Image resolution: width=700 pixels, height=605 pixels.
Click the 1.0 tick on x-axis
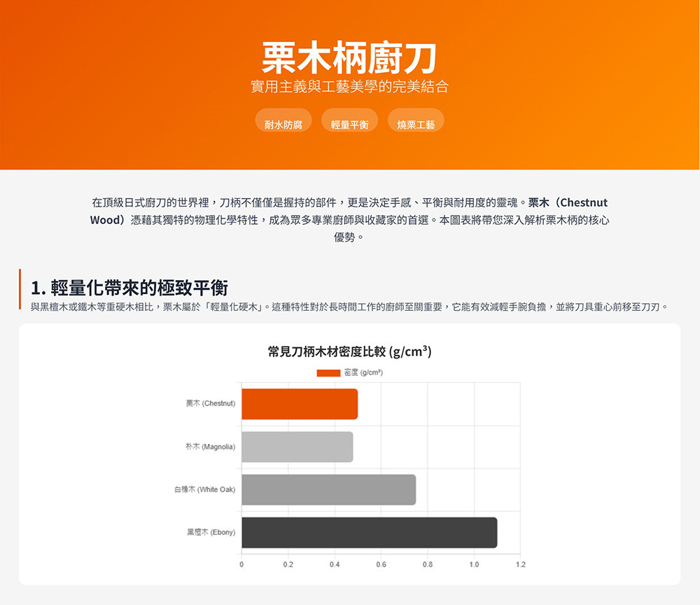click(x=474, y=564)
